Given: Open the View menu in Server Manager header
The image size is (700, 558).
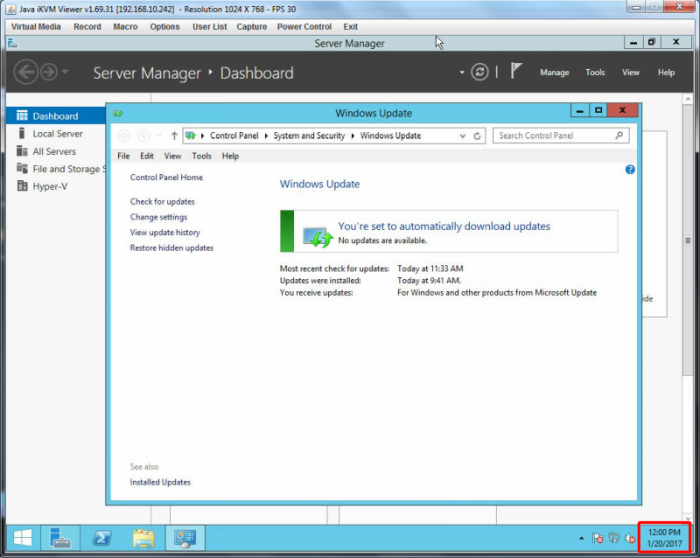Looking at the screenshot, I should (631, 72).
